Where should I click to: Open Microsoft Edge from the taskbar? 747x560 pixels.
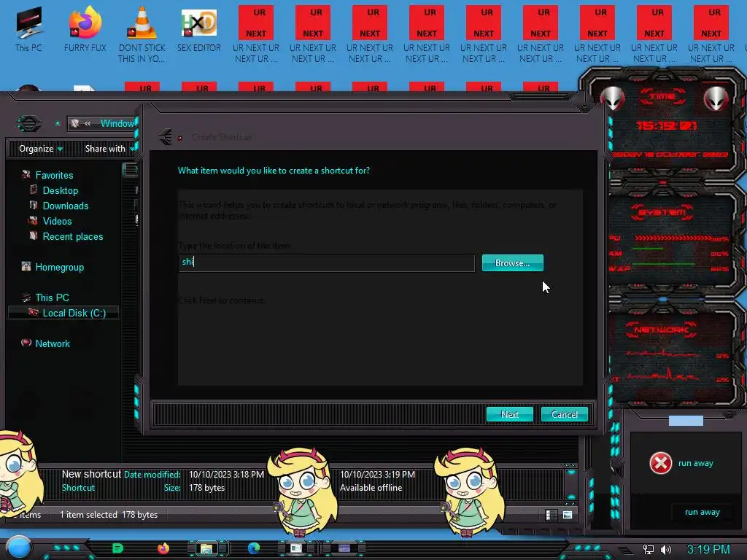(254, 548)
